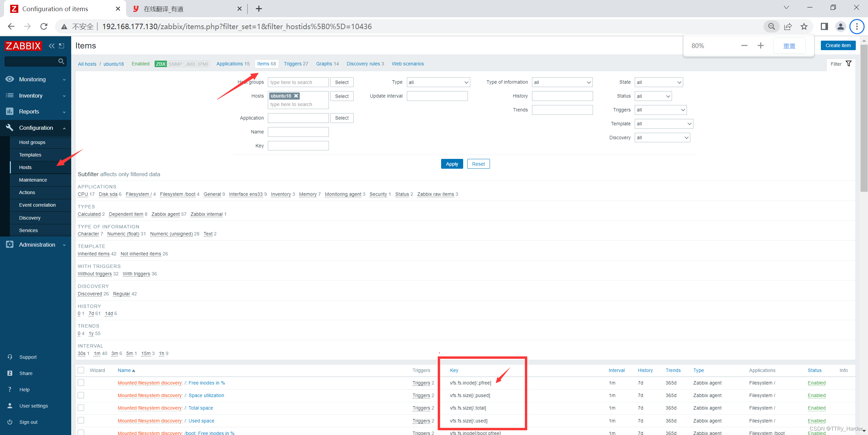Collapse the sidebar using double-arrow icon
Screen dimensions: 868x435
[52, 46]
